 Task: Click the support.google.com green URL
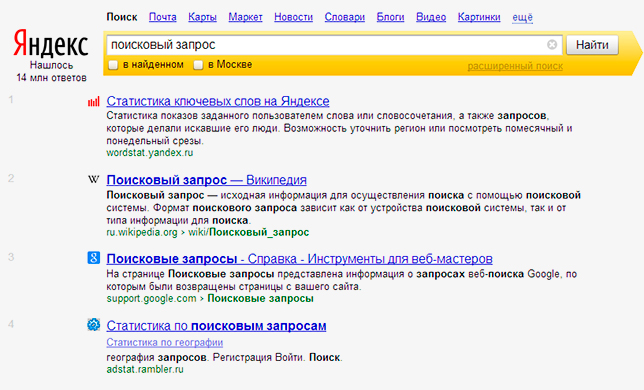coord(151,298)
